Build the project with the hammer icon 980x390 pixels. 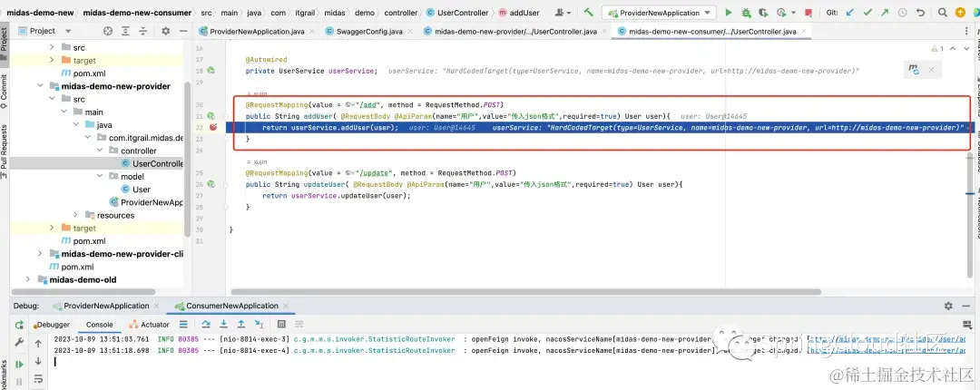point(589,13)
